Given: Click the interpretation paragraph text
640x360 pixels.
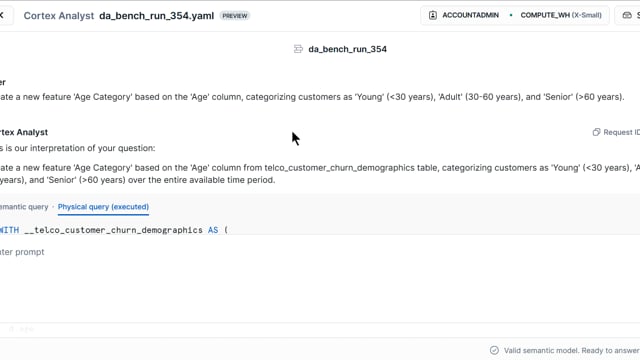Looking at the screenshot, I should tap(320, 174).
